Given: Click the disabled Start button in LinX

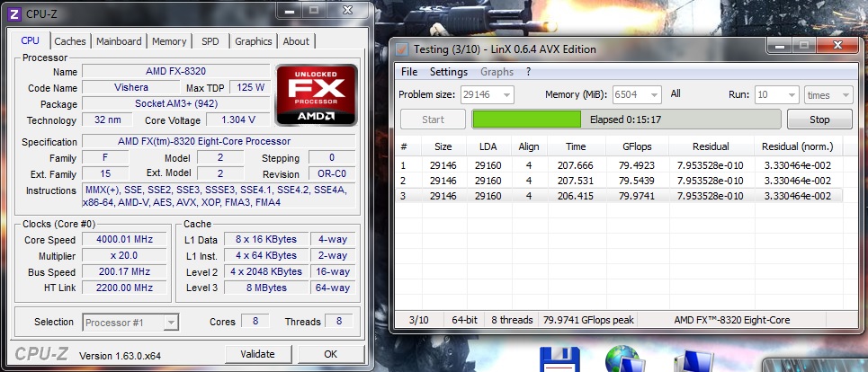Looking at the screenshot, I should [433, 120].
